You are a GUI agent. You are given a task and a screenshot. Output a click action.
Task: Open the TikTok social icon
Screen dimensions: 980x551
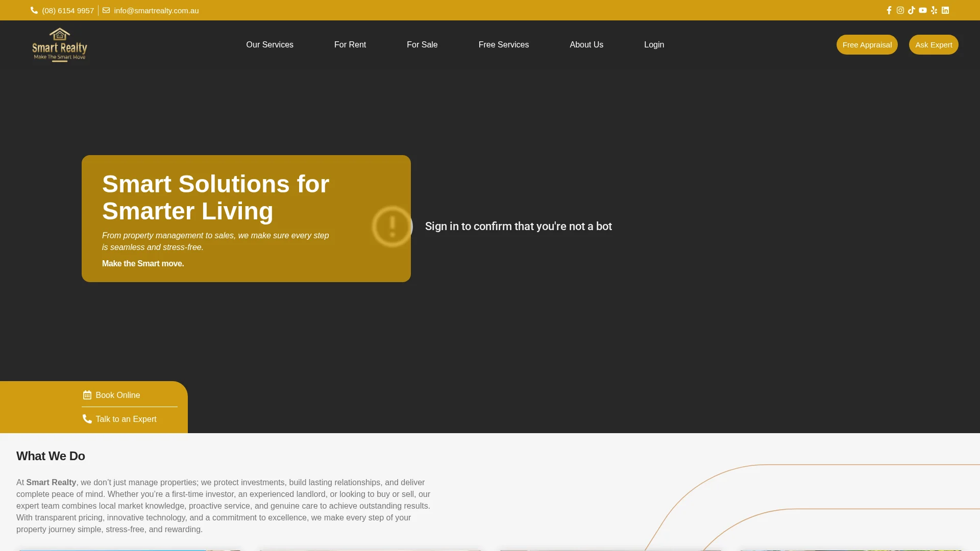912,10
